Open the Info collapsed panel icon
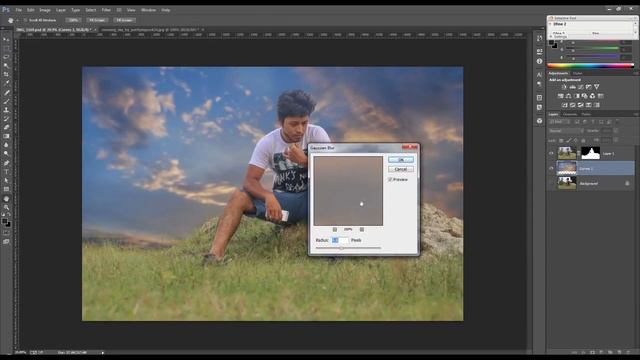 point(540,61)
